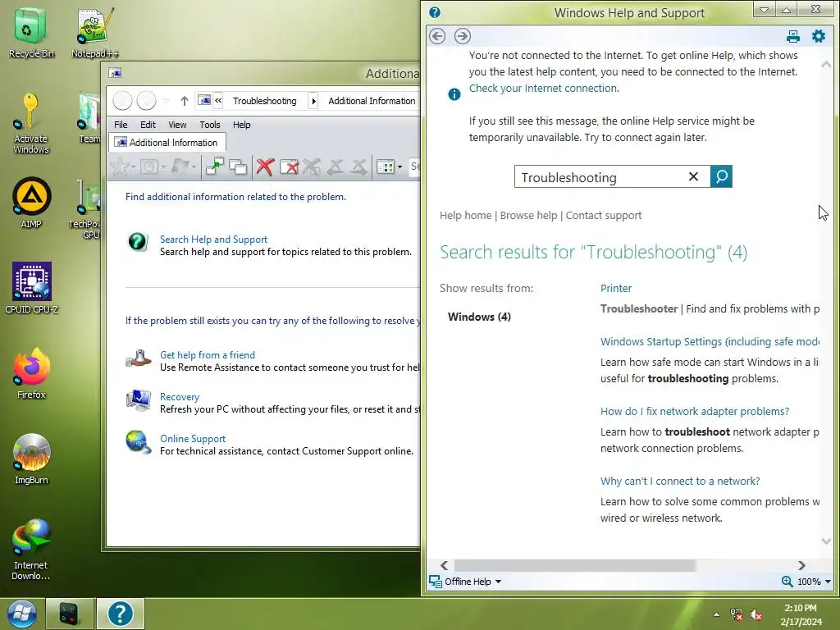Image resolution: width=840 pixels, height=630 pixels.
Task: Click the muted volume tray icon
Action: (x=756, y=614)
